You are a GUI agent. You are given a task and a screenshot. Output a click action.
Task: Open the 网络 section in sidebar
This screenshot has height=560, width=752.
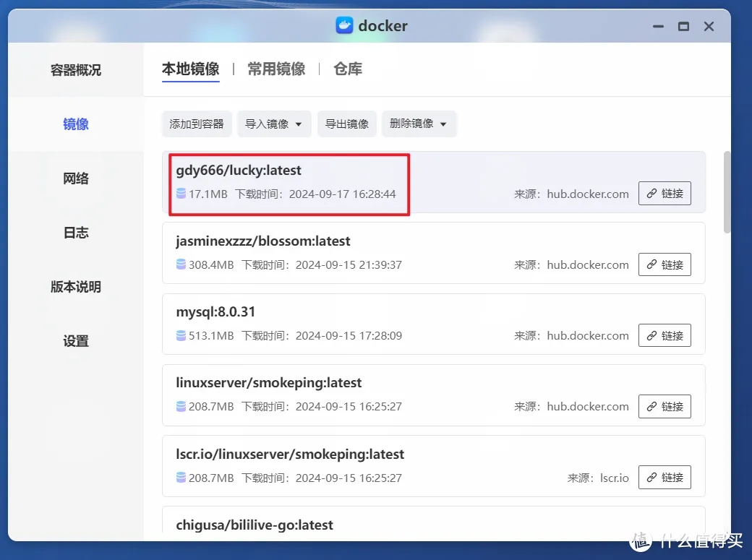pos(75,178)
